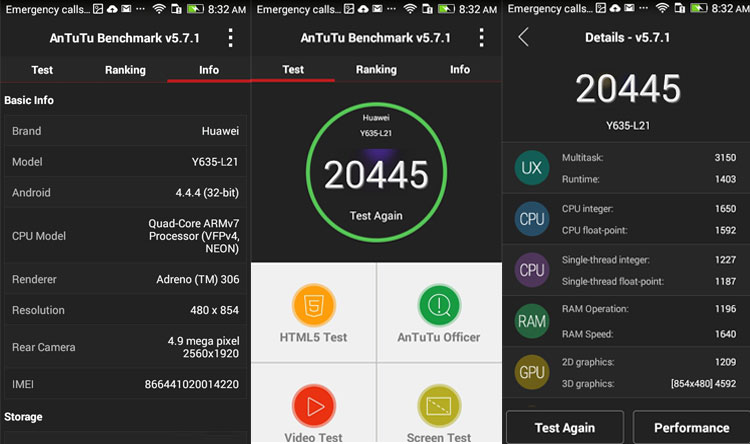
Task: Start the Screen Test icon
Action: click(x=439, y=406)
